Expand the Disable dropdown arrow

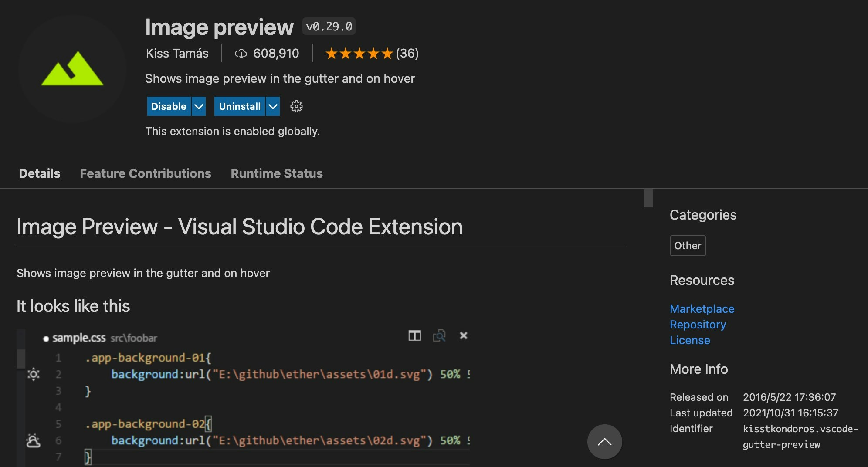pyautogui.click(x=199, y=106)
